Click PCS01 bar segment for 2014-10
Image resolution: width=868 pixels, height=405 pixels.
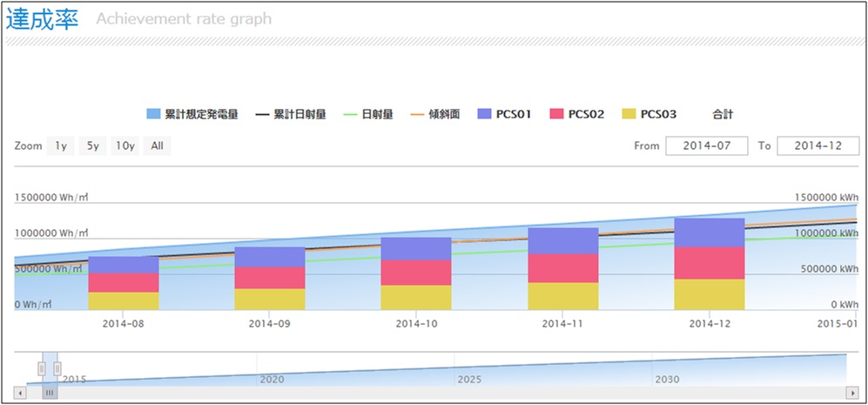pyautogui.click(x=416, y=249)
